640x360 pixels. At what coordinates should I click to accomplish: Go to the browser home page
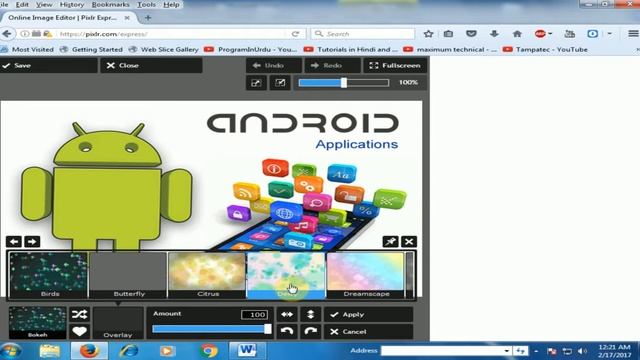tap(517, 34)
